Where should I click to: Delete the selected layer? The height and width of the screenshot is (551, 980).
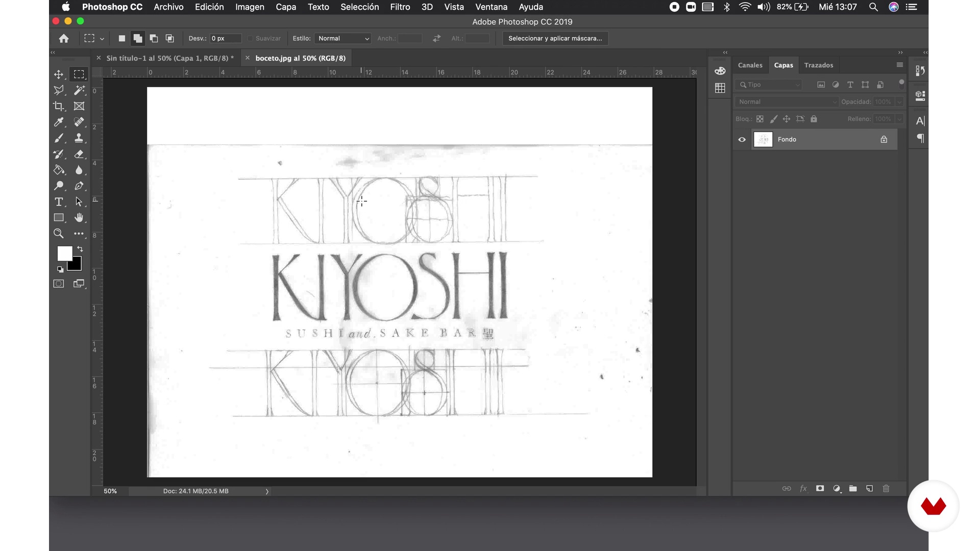[x=886, y=488]
